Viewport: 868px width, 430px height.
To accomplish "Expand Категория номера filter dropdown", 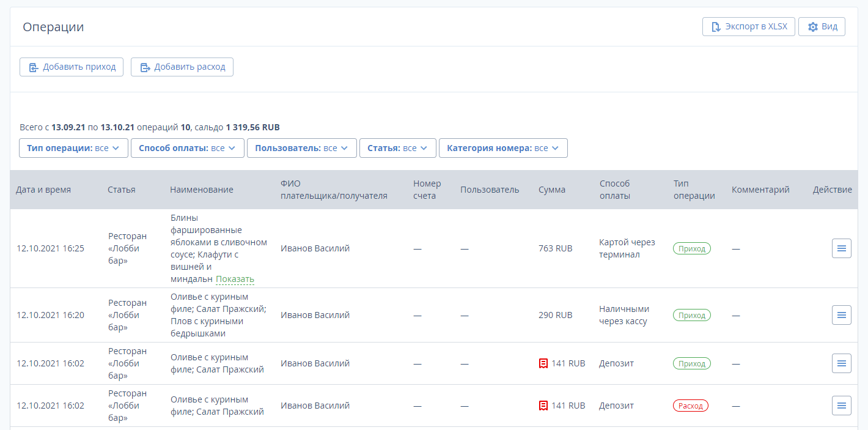I will point(503,148).
